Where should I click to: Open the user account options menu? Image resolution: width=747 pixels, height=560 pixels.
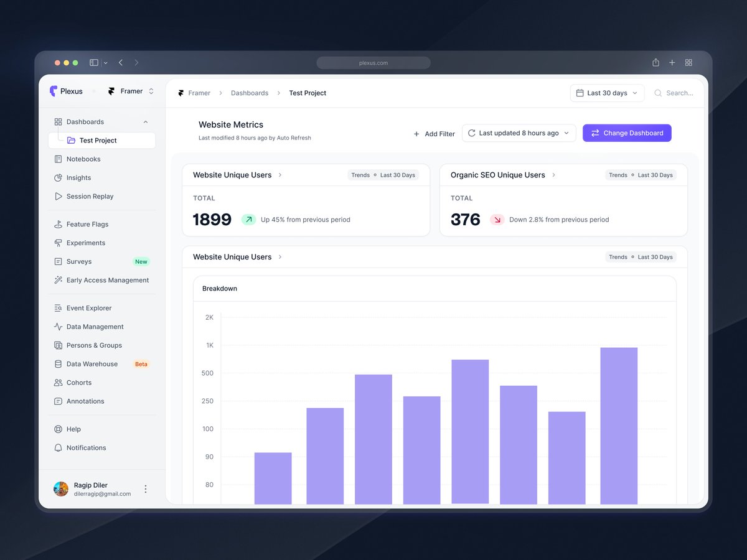point(146,489)
